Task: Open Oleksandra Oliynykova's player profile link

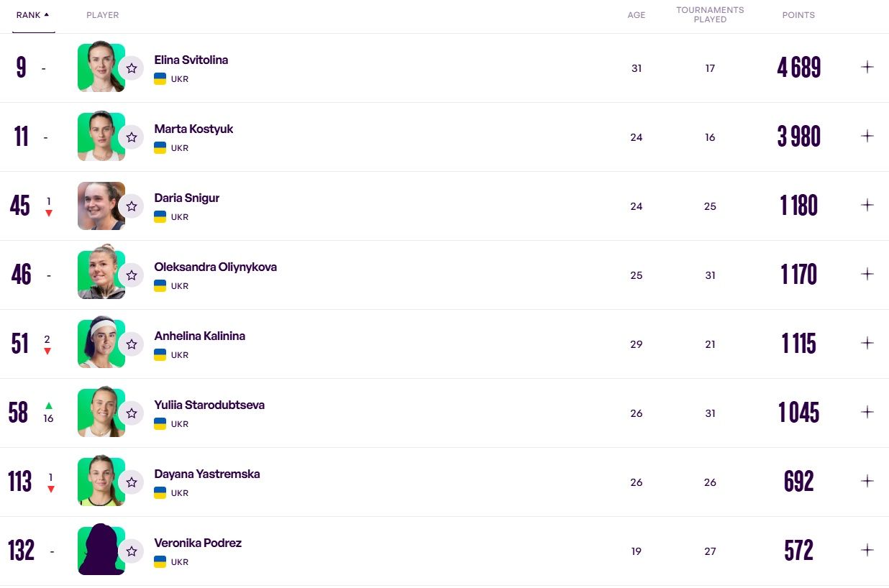Action: 215,267
